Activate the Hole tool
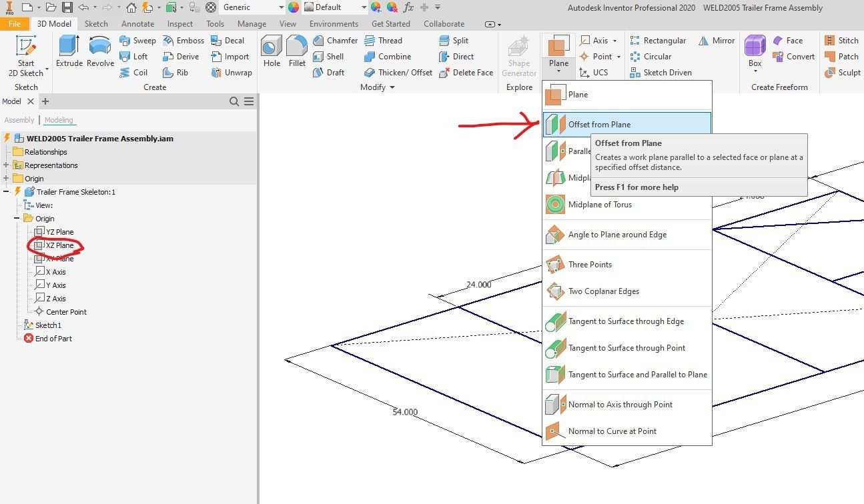Image resolution: width=864 pixels, height=504 pixels. pyautogui.click(x=272, y=52)
